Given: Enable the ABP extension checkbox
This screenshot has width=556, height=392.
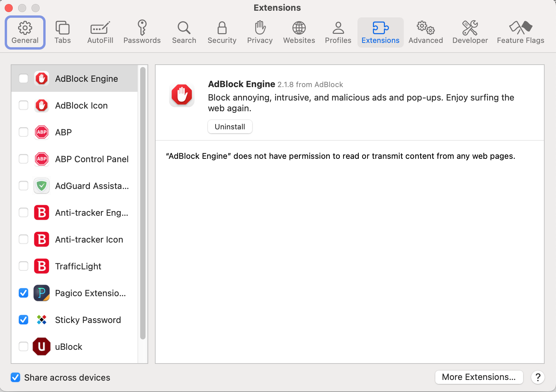Looking at the screenshot, I should click(x=23, y=132).
